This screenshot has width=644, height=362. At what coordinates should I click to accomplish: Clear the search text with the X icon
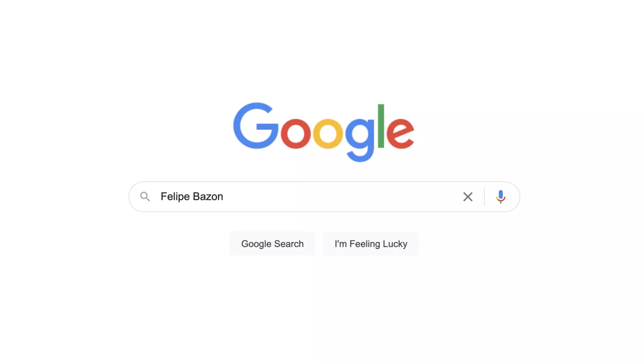(468, 197)
